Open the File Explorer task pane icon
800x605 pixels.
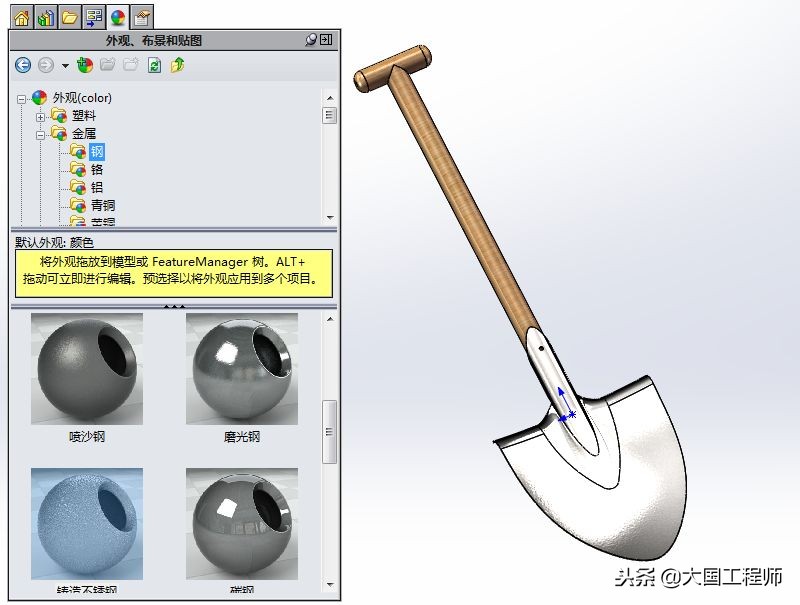(68, 15)
